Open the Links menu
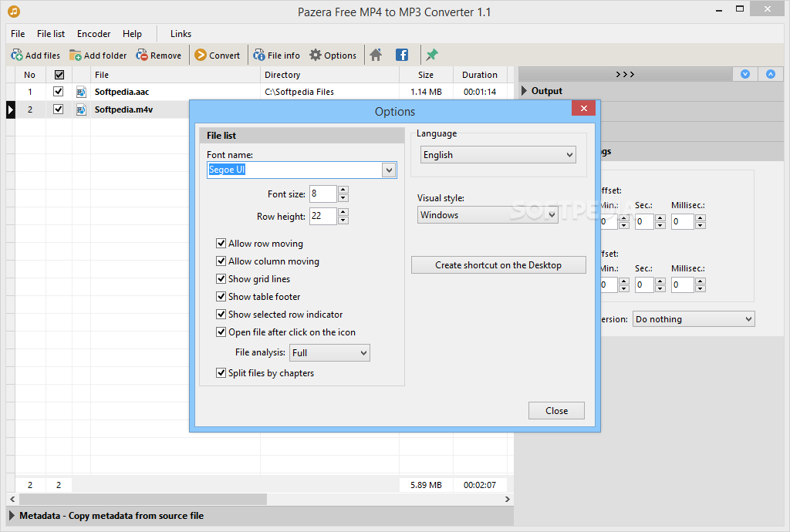 pos(181,34)
